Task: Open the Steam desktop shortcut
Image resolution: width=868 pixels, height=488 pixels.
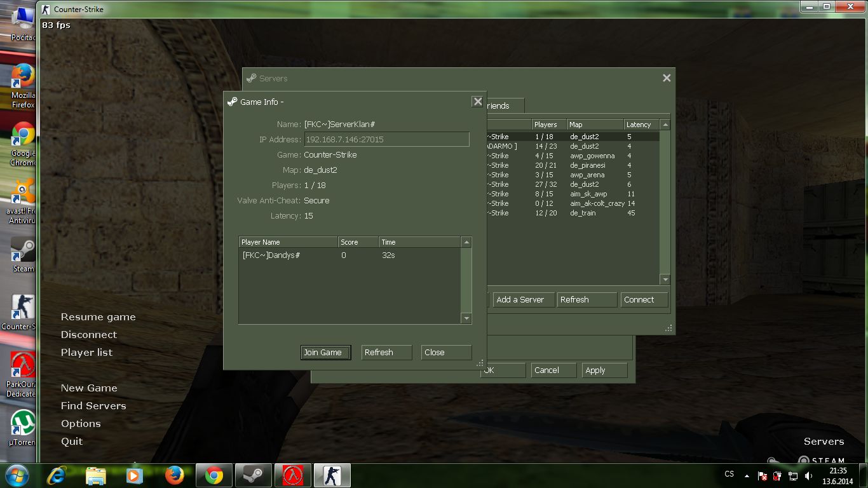Action: [x=23, y=255]
